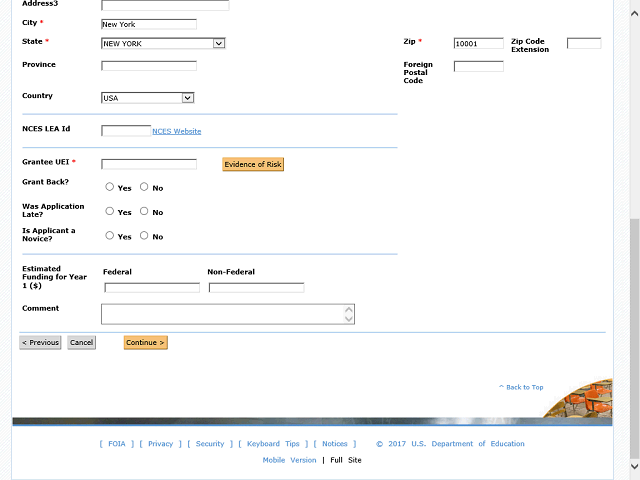Focus the Foreign Postal Code field
Viewport: 640px width, 480px height.
pyautogui.click(x=478, y=66)
